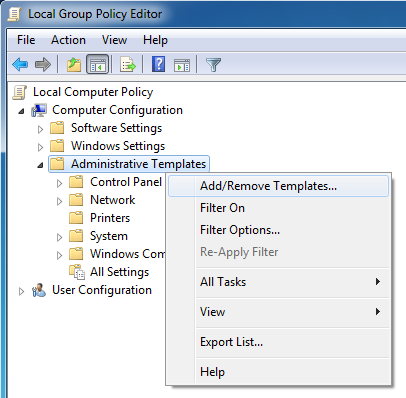Select the System label in the tree
Screen dimensions: 406x398
(x=109, y=236)
